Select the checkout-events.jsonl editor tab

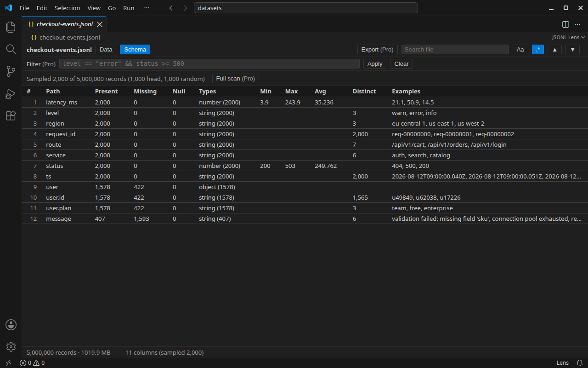[64, 24]
